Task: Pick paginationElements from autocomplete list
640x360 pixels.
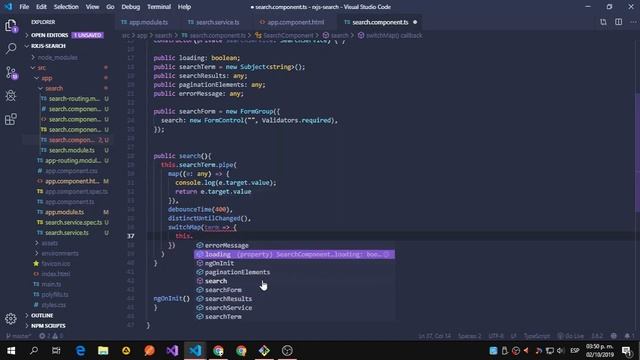Action: coord(294,272)
